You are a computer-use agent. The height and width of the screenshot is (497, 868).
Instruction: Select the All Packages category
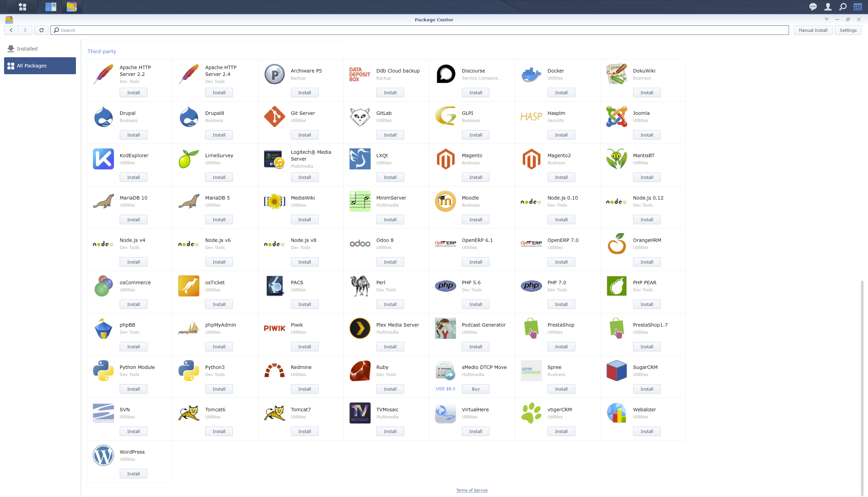click(40, 65)
